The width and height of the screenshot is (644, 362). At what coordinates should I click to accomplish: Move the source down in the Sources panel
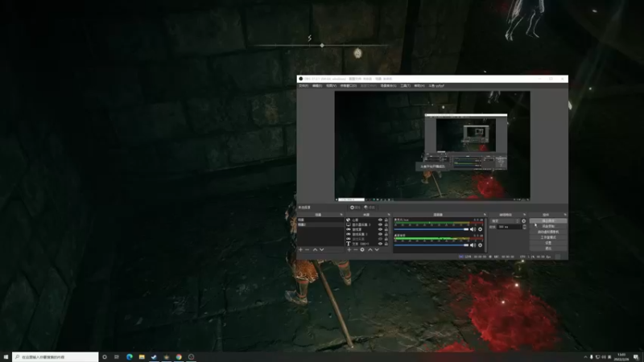pos(377,249)
